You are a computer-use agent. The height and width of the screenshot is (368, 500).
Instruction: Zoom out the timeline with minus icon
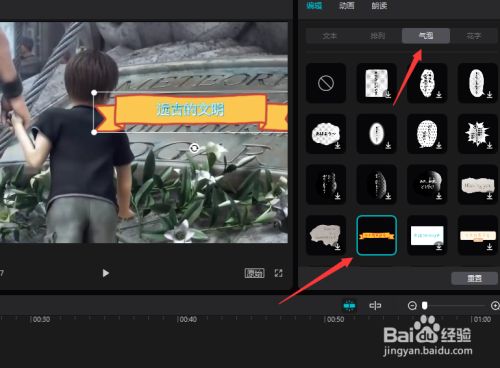tap(412, 305)
